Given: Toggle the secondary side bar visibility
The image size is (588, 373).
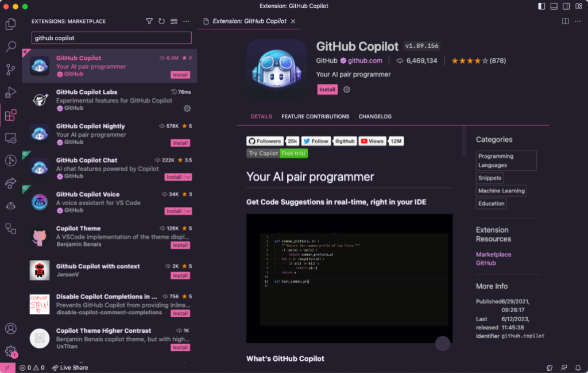Looking at the screenshot, I should 566,6.
